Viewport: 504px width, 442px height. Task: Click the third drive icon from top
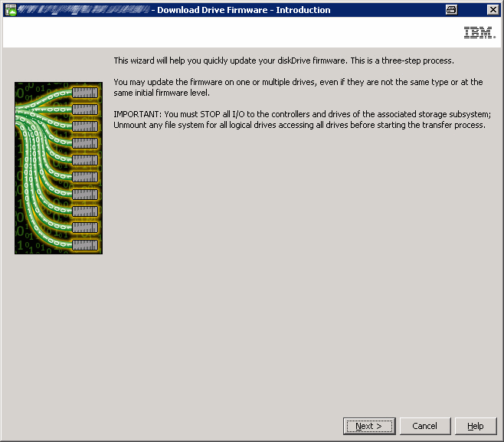click(x=85, y=126)
